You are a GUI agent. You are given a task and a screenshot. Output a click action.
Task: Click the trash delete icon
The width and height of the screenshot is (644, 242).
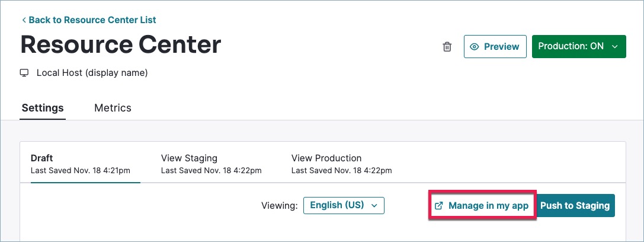[x=447, y=47]
